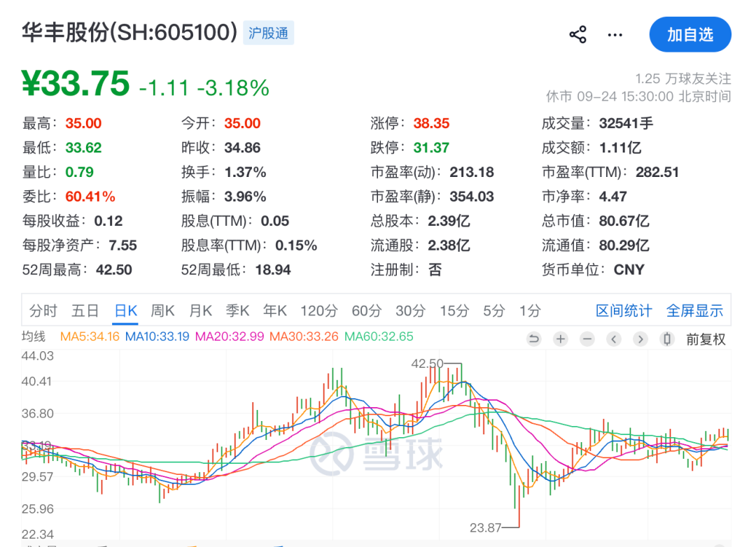This screenshot has height=547, width=756.
Task: Click the -3.18% change value
Action: click(x=233, y=88)
